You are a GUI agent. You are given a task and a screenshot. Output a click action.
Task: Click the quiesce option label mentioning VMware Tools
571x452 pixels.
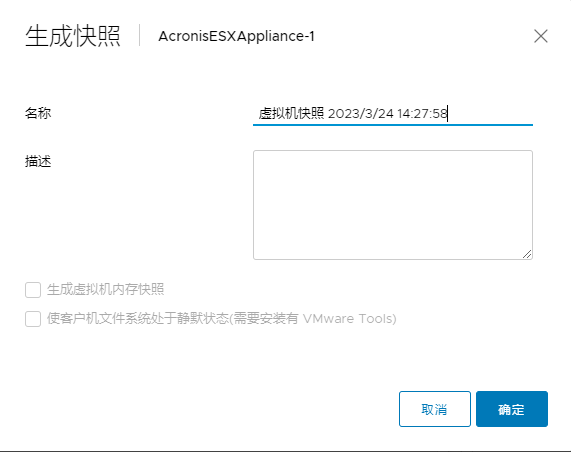221,319
